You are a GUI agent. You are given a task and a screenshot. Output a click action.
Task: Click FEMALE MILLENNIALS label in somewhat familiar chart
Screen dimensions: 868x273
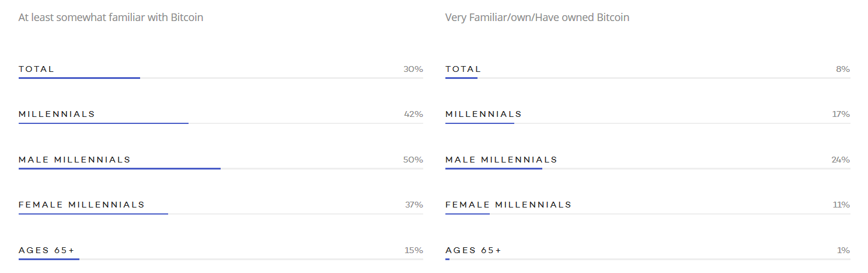pos(82,205)
